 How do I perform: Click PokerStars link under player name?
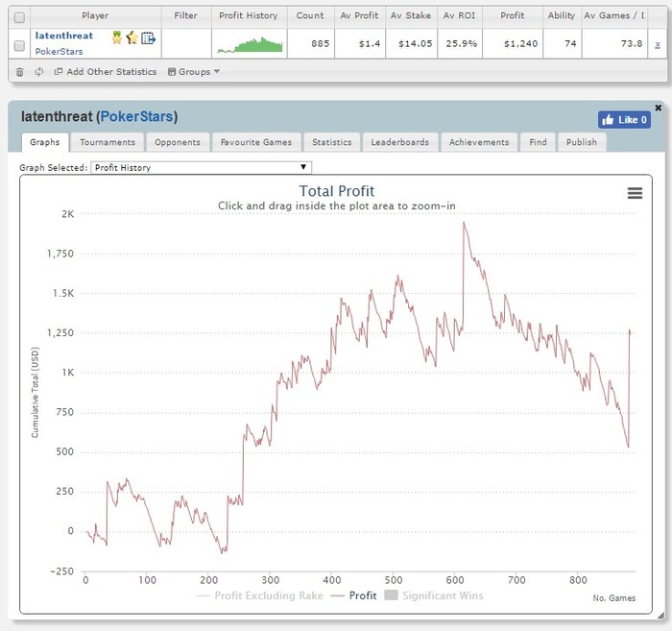click(59, 52)
